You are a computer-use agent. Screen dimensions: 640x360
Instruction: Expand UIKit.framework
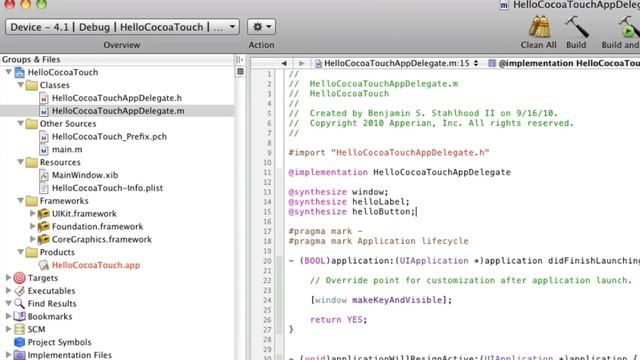tap(33, 213)
